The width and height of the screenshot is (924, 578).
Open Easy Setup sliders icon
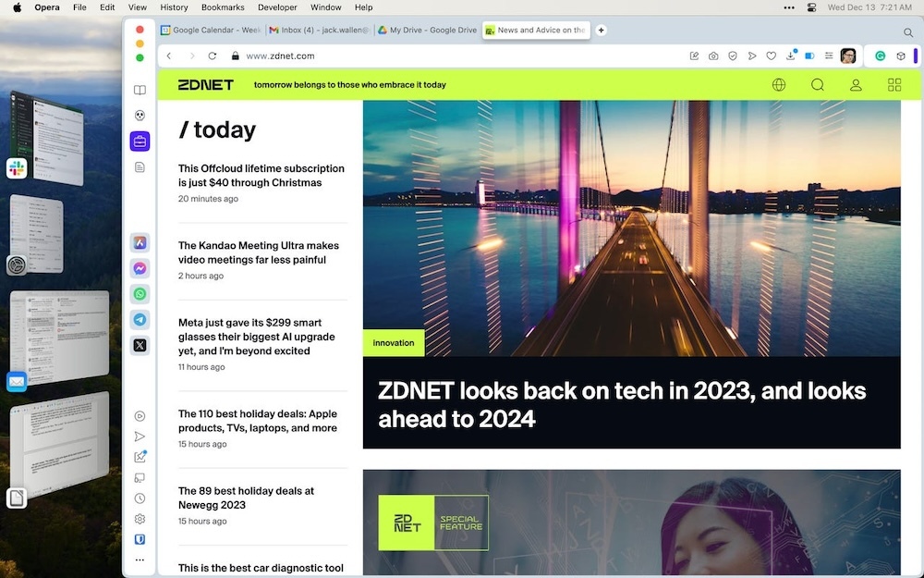(x=829, y=56)
